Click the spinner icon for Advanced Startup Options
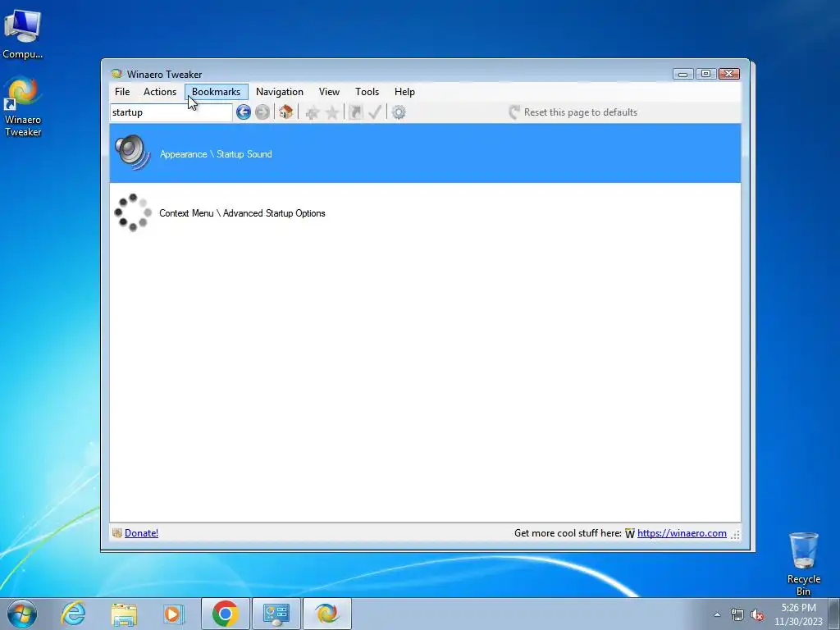The image size is (840, 630). tap(133, 212)
